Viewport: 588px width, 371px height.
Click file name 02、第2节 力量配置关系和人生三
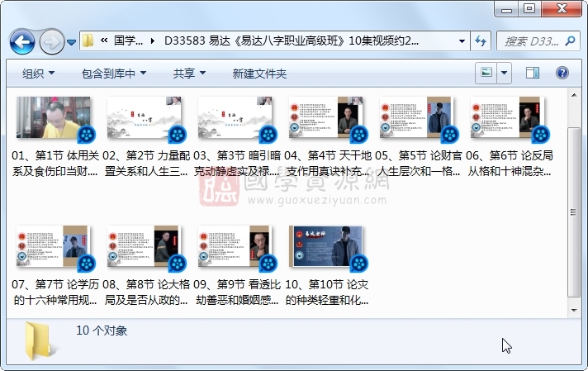coord(146,164)
